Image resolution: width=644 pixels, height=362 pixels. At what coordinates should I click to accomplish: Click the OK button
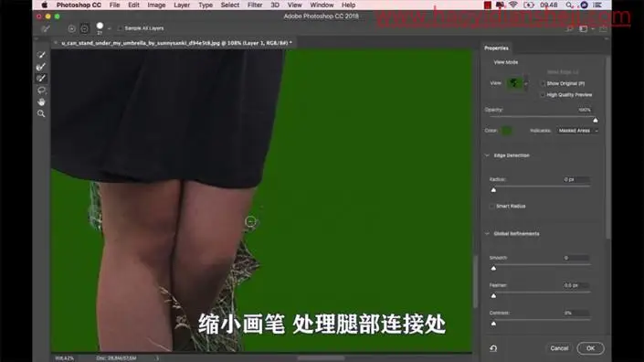click(x=590, y=348)
